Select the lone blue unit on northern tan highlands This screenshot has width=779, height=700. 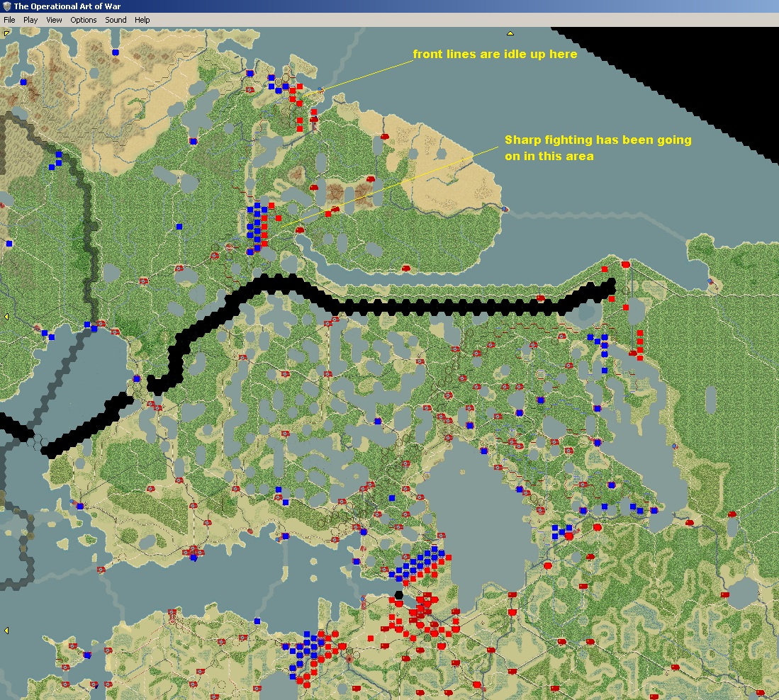coord(116,52)
